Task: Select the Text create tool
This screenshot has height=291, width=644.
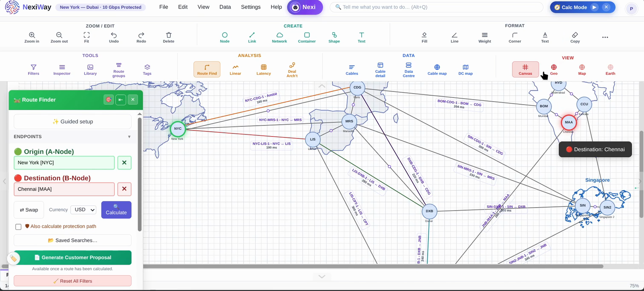Action: [361, 37]
